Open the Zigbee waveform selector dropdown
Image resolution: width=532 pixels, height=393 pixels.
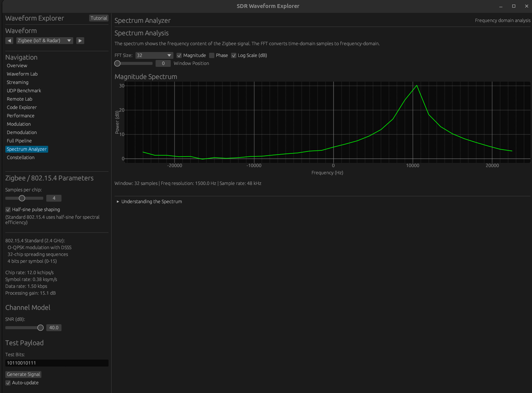click(x=44, y=40)
